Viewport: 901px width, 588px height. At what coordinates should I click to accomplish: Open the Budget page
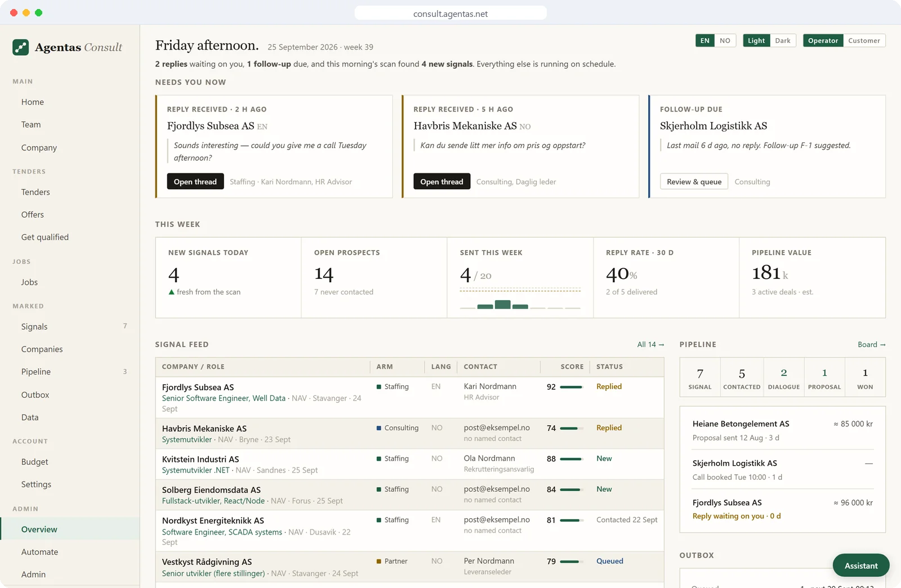click(70, 462)
